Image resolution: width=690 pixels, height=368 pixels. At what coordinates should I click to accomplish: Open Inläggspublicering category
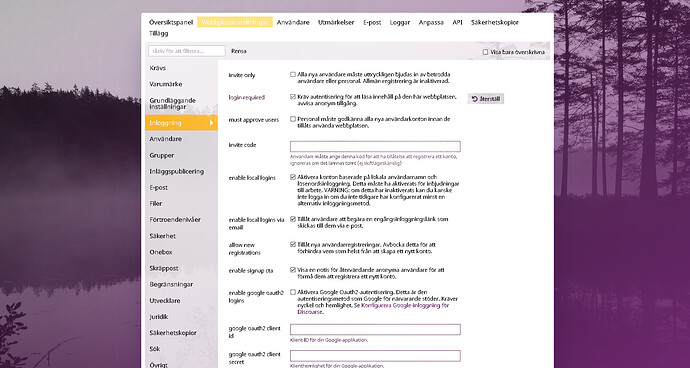pos(181,172)
